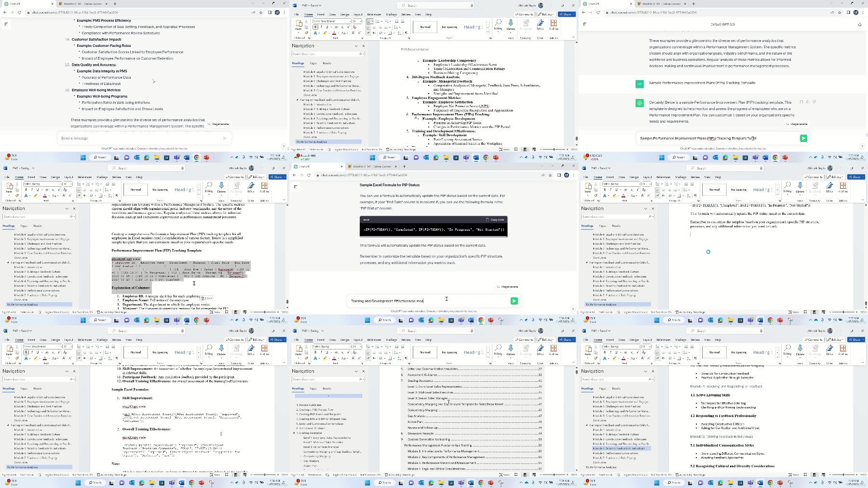Screen dimensions: 868x488
Task: Click Web Layout icon in table-of-contents Word window
Action: click(x=534, y=474)
